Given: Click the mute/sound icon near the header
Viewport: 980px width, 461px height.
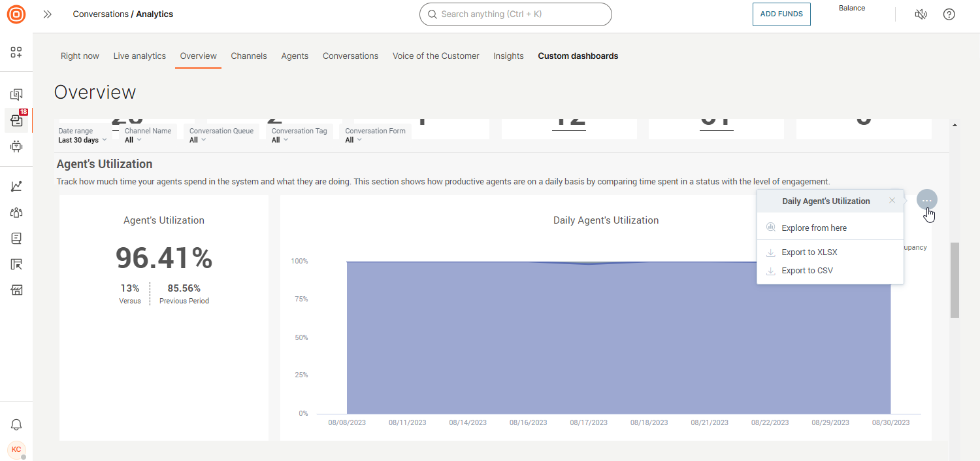Looking at the screenshot, I should [921, 14].
